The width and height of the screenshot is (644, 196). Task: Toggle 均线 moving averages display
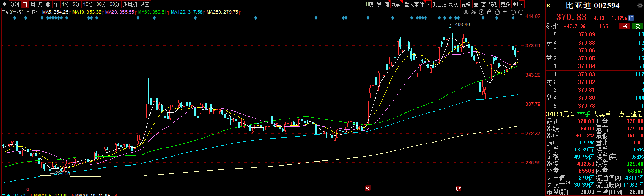(454, 4)
